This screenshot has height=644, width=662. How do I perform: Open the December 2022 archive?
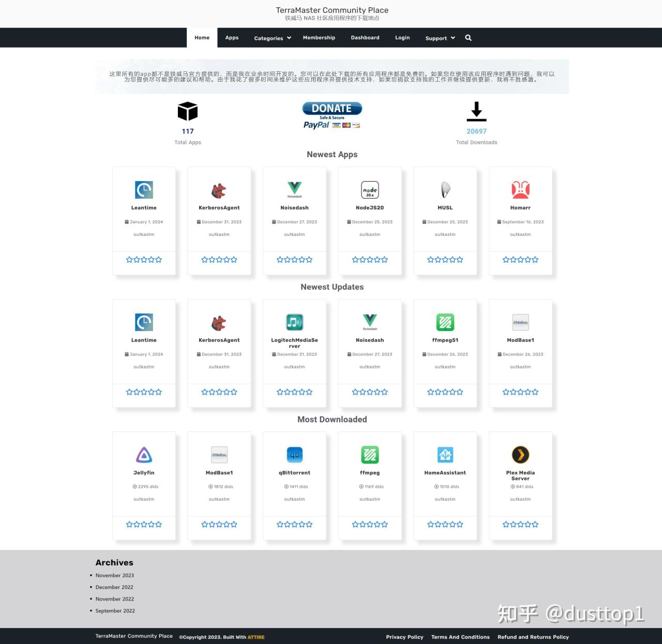click(x=114, y=587)
